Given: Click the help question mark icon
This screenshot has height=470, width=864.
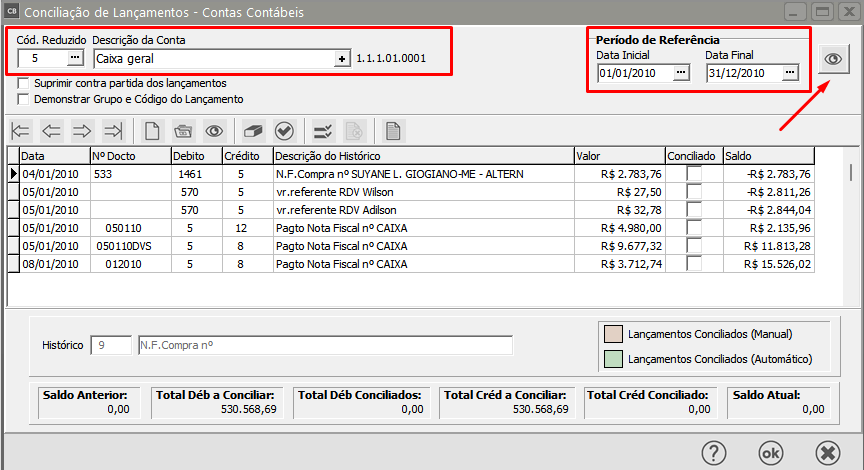Looking at the screenshot, I should tap(713, 452).
